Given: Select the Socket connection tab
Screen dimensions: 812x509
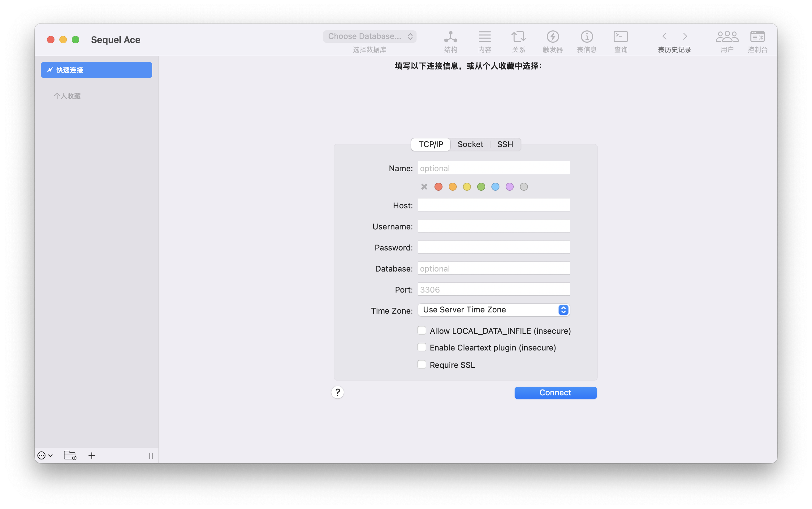Looking at the screenshot, I should click(x=470, y=144).
